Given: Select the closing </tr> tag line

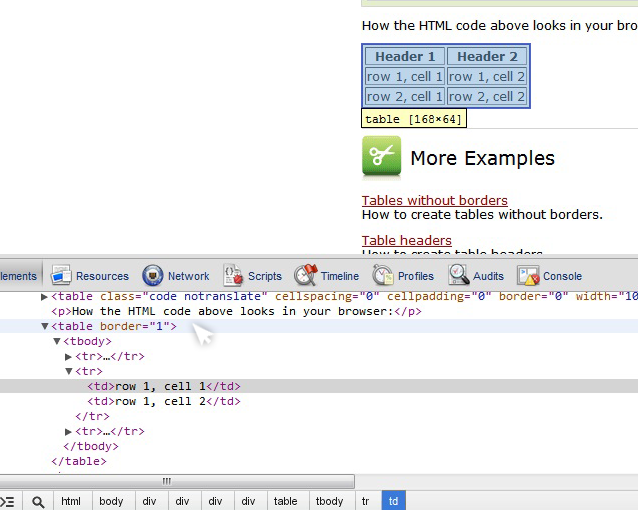Looking at the screenshot, I should point(92,416).
